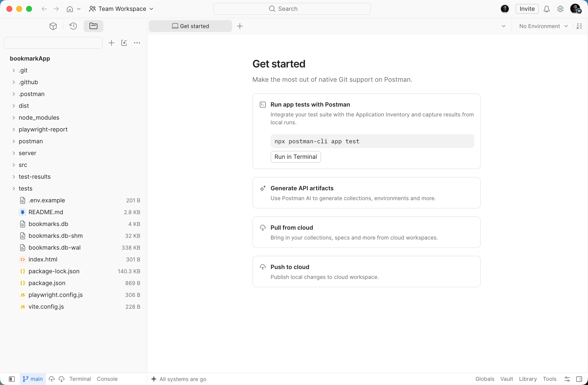Open the three-dot more options menu
588x385 pixels.
point(137,43)
